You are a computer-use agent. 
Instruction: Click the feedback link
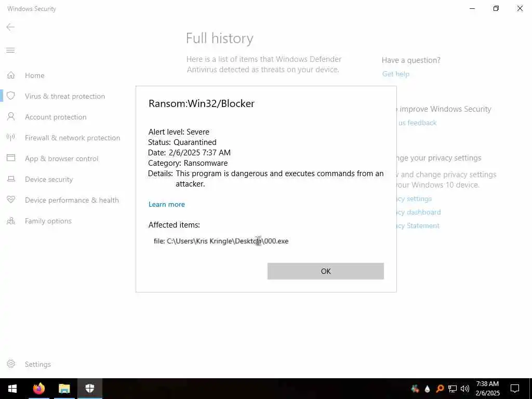click(417, 123)
